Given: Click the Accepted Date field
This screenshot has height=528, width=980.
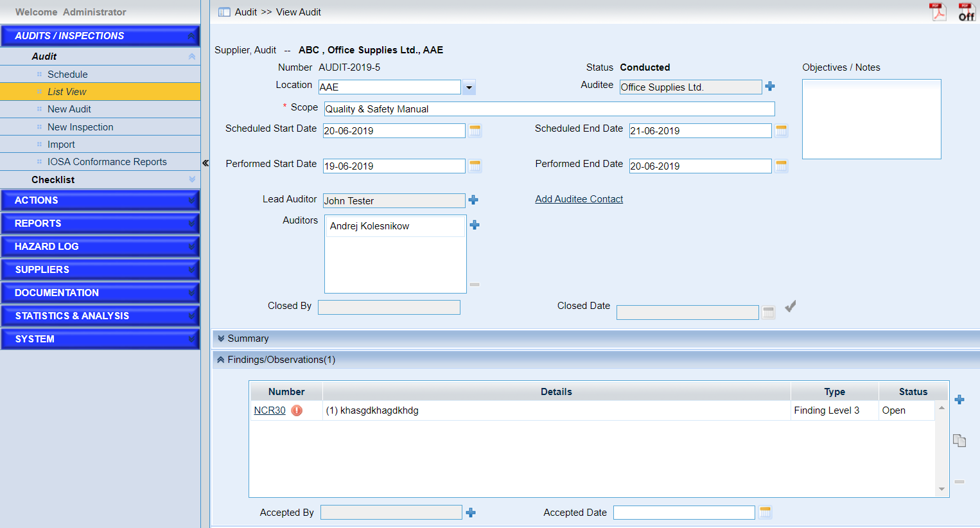Looking at the screenshot, I should (684, 513).
